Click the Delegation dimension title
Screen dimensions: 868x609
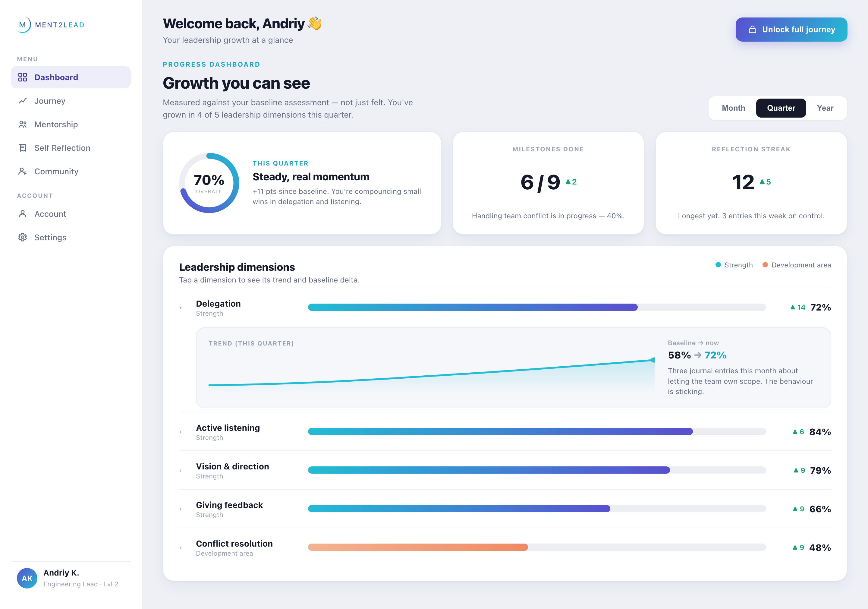218,303
